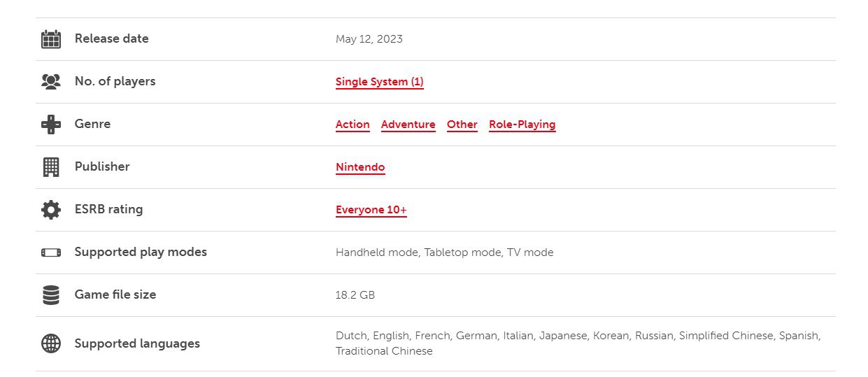The width and height of the screenshot is (868, 377).
Task: Open the Action genre link
Action: 353,125
